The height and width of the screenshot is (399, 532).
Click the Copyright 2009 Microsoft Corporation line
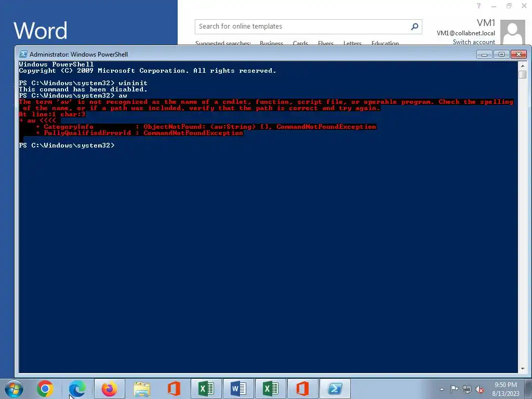[x=148, y=71]
